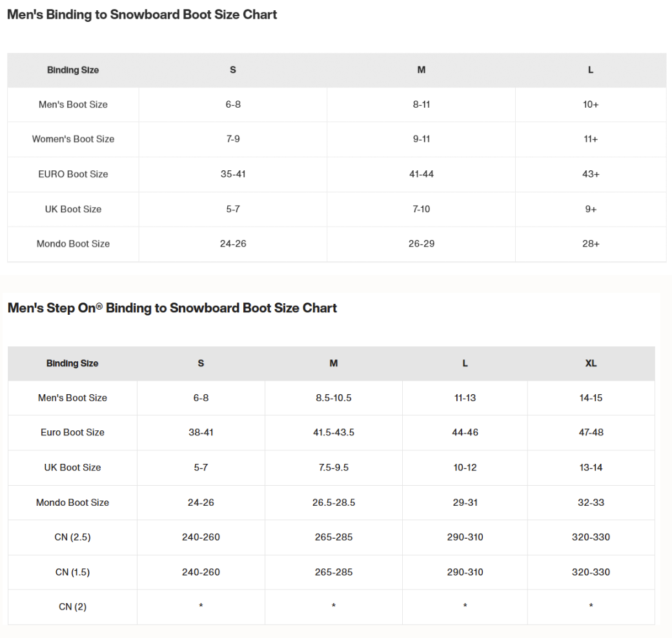The height and width of the screenshot is (638, 672).
Task: Select the 290-310 cell in CN (1.5) row
Action: (x=465, y=572)
